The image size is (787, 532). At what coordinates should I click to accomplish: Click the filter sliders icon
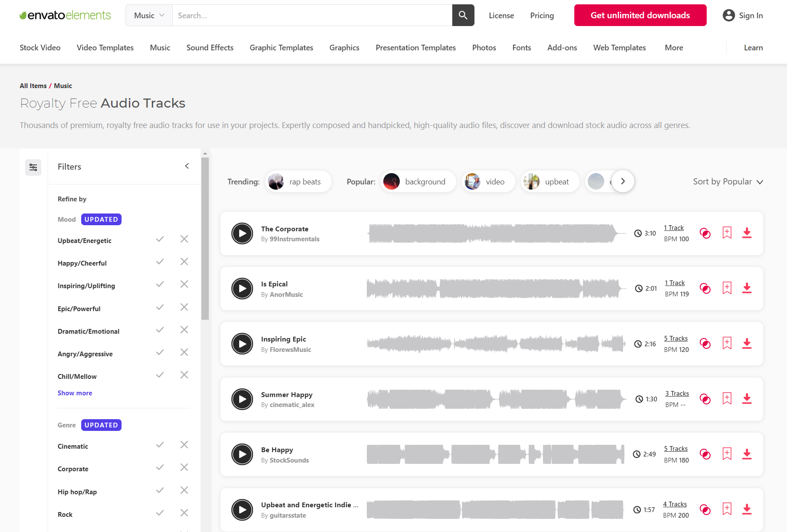33,167
